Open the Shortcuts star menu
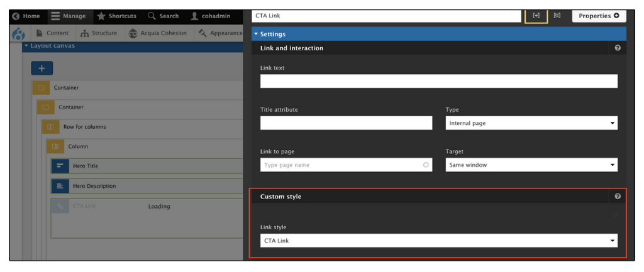 tap(116, 16)
